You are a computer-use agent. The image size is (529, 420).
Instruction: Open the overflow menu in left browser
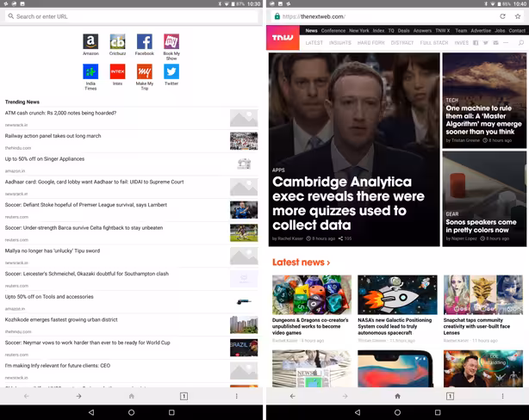236,396
